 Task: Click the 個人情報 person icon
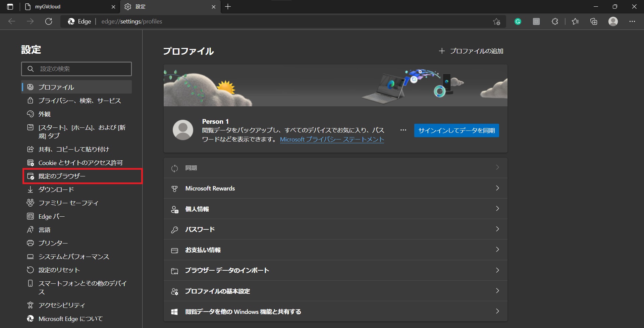pyautogui.click(x=174, y=210)
